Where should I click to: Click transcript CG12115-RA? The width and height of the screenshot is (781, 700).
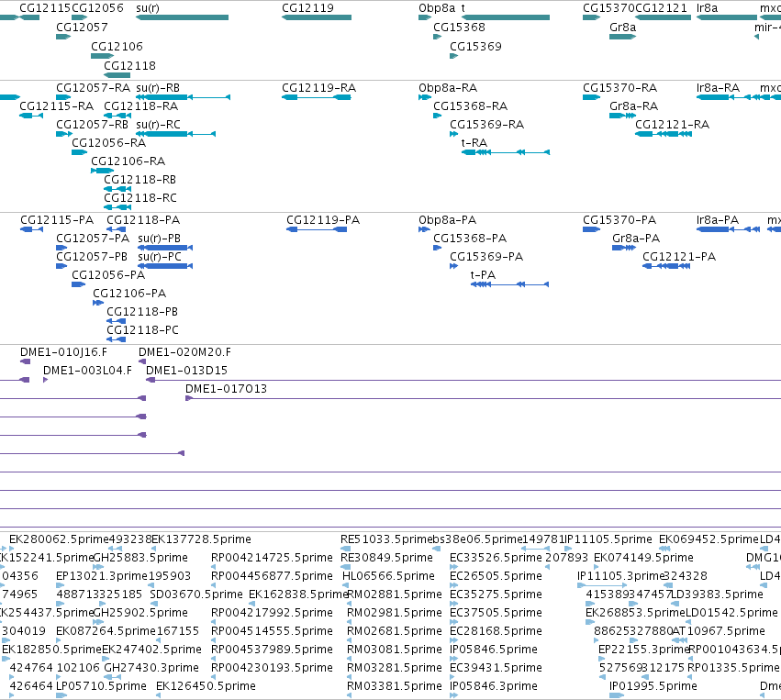pos(56,106)
